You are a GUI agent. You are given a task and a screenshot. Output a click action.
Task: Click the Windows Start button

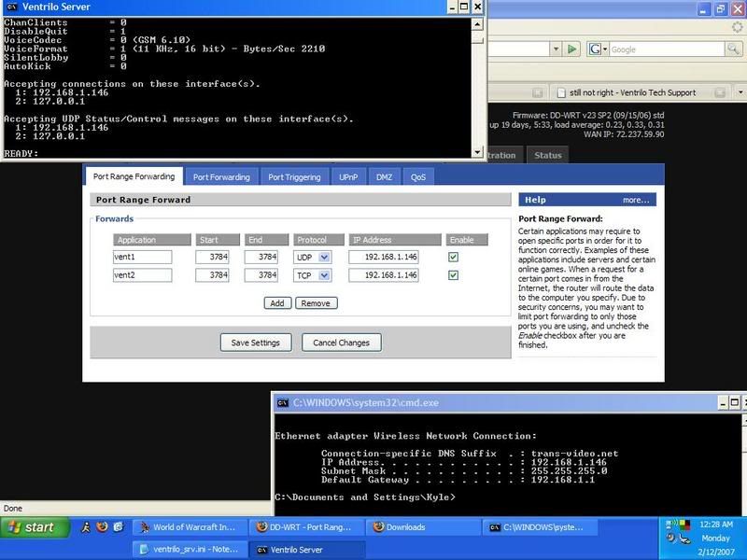35,527
